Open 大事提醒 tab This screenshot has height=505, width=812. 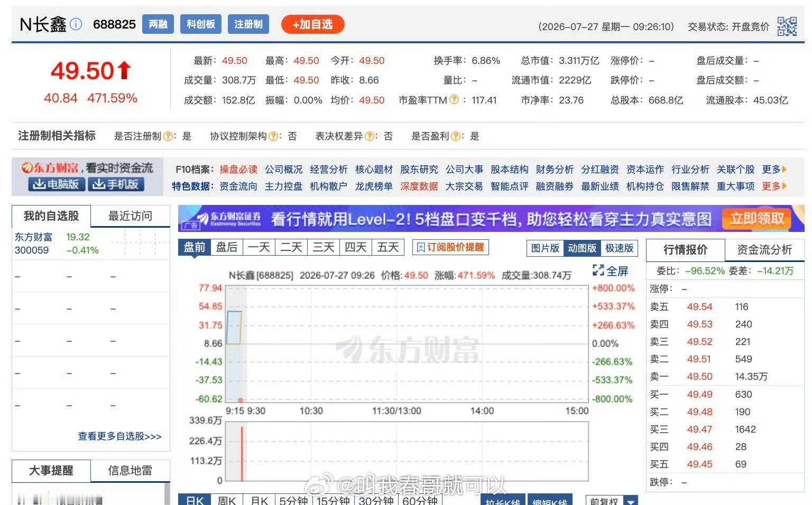click(x=51, y=471)
